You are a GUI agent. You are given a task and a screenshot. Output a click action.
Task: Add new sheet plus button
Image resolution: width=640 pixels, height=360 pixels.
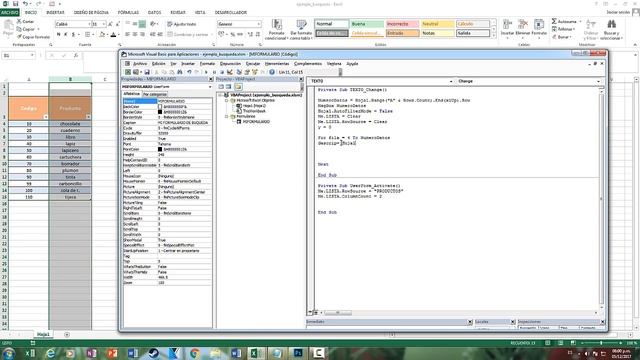point(67,335)
